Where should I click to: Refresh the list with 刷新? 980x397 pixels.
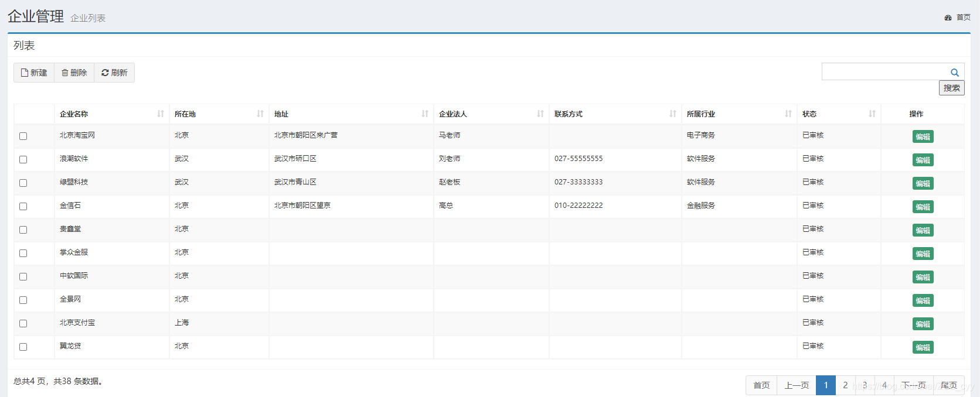click(x=114, y=73)
